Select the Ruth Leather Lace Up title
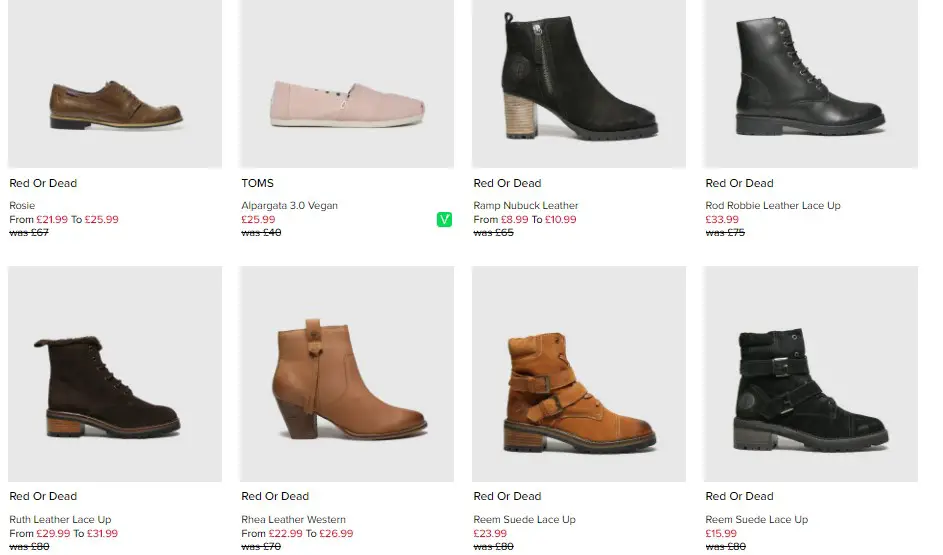This screenshot has height=555, width=943. (x=60, y=520)
